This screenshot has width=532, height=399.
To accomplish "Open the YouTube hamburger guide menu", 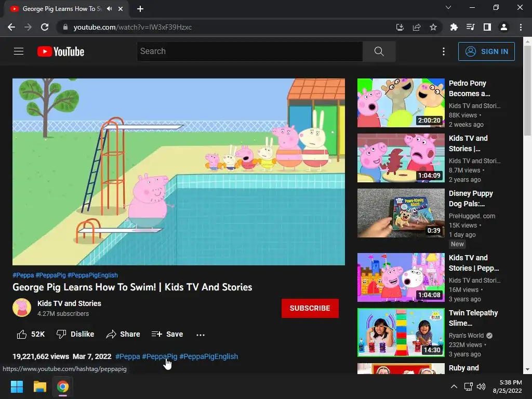I will click(19, 51).
